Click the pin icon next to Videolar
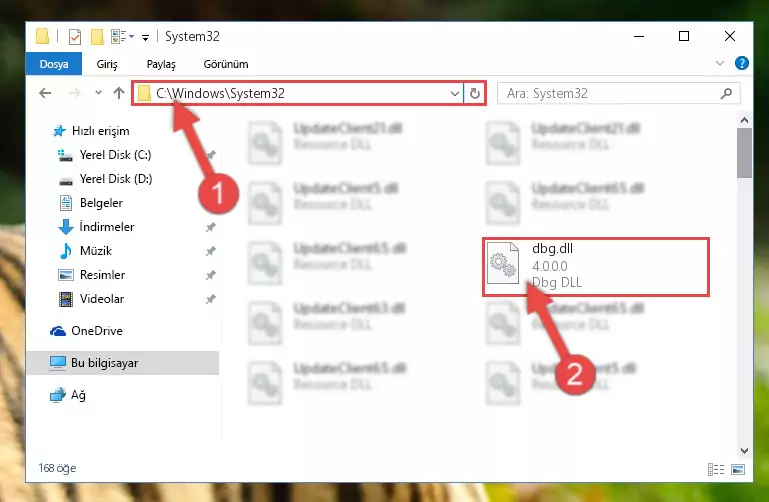Screen dimensions: 769x502 (x=210, y=299)
